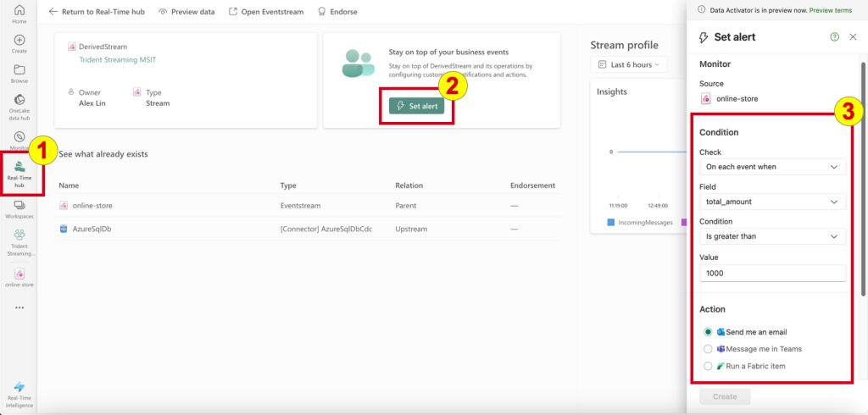Open the Create sidebar icon

click(19, 44)
